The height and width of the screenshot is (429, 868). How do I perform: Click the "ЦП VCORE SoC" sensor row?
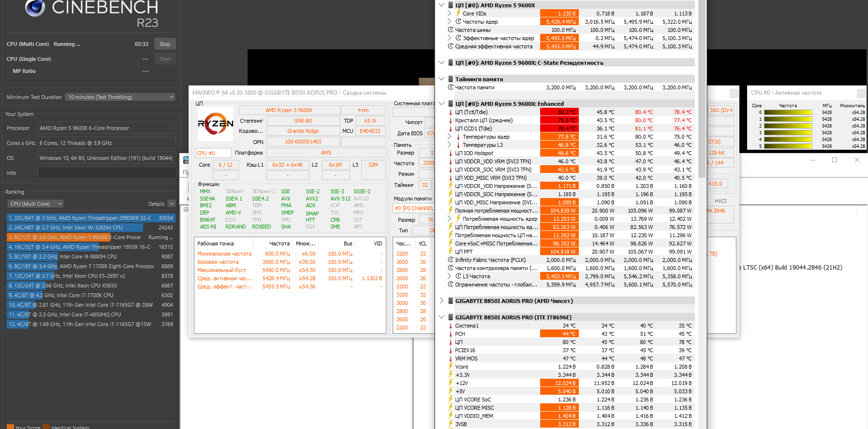point(571,400)
